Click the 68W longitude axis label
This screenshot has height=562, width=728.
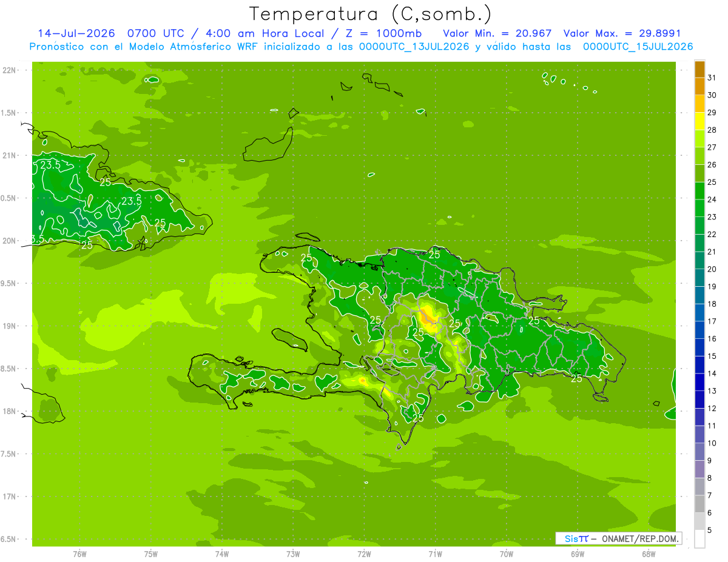coord(648,554)
